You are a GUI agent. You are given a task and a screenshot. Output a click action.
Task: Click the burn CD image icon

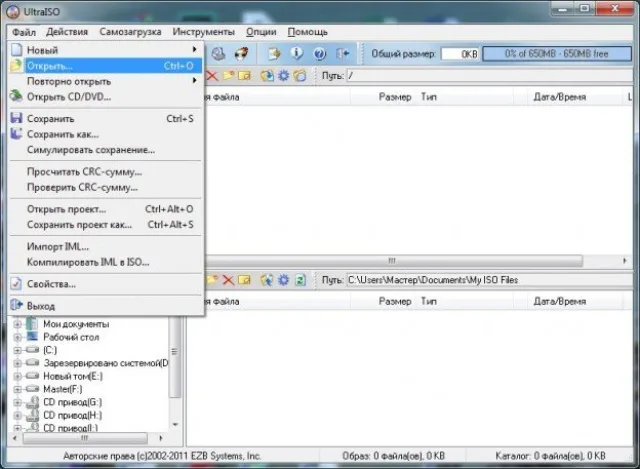tap(242, 53)
